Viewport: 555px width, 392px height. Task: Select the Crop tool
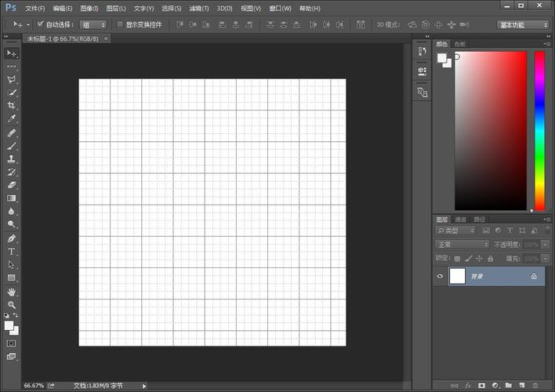[x=12, y=105]
